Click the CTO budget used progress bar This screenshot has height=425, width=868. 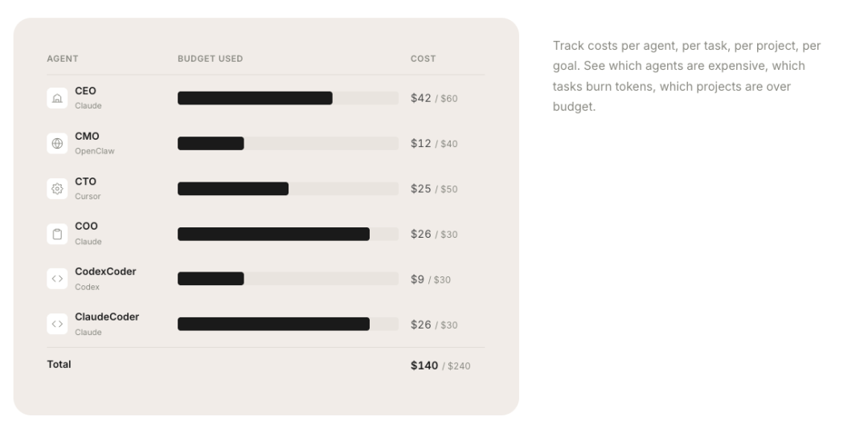287,189
